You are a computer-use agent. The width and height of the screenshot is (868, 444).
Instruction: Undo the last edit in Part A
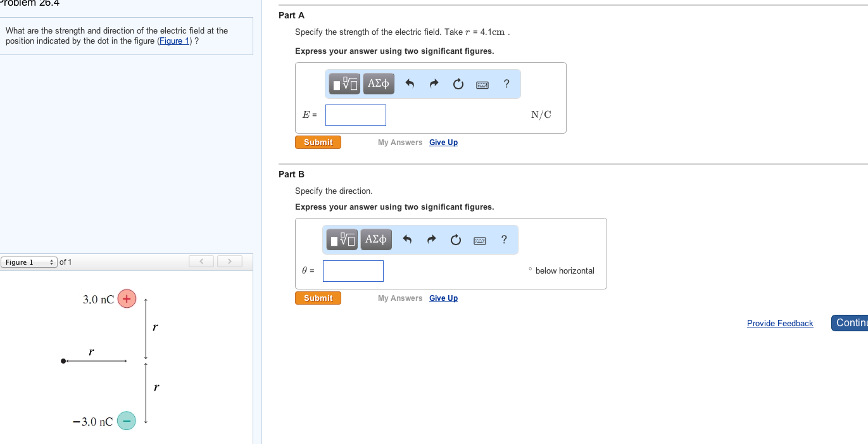click(x=410, y=84)
